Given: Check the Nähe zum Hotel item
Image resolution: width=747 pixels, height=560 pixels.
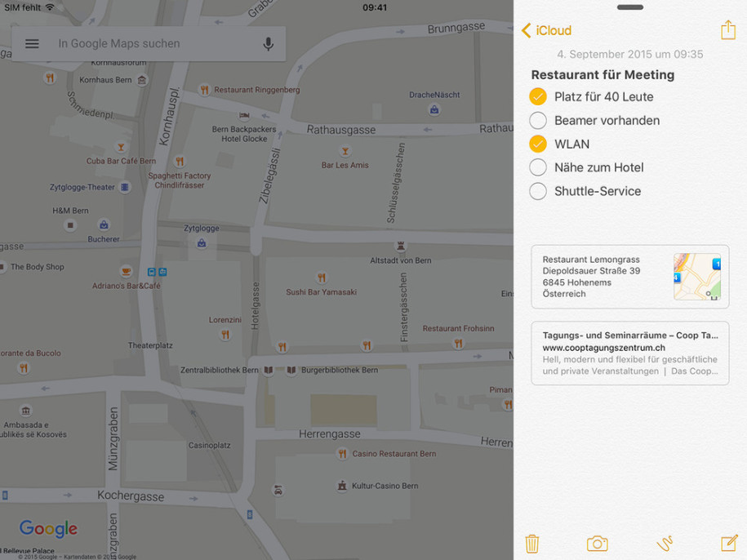Looking at the screenshot, I should (538, 167).
